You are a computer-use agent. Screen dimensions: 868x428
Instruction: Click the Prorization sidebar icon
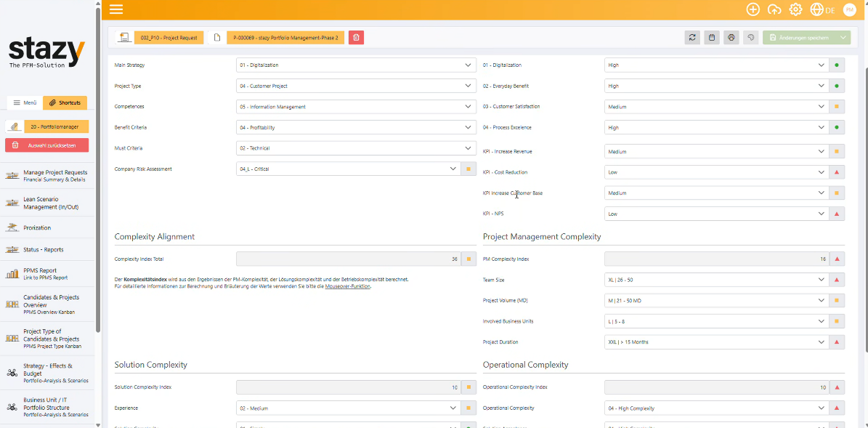[x=12, y=227]
